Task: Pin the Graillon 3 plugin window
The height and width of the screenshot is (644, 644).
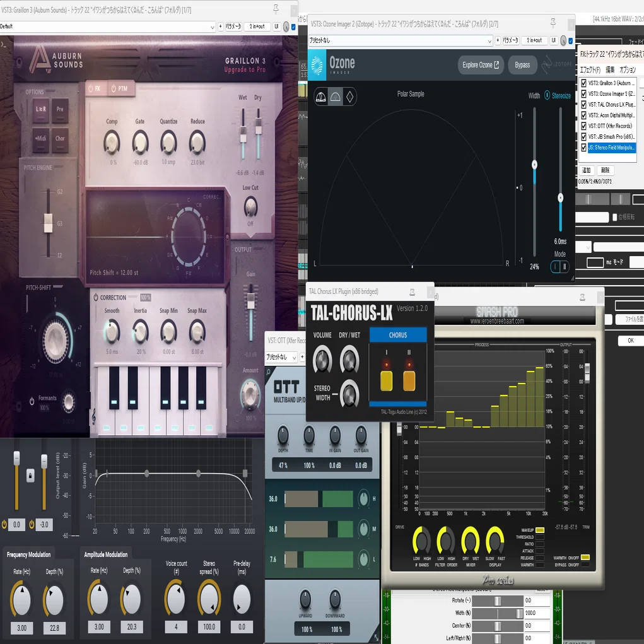Action: [x=276, y=9]
